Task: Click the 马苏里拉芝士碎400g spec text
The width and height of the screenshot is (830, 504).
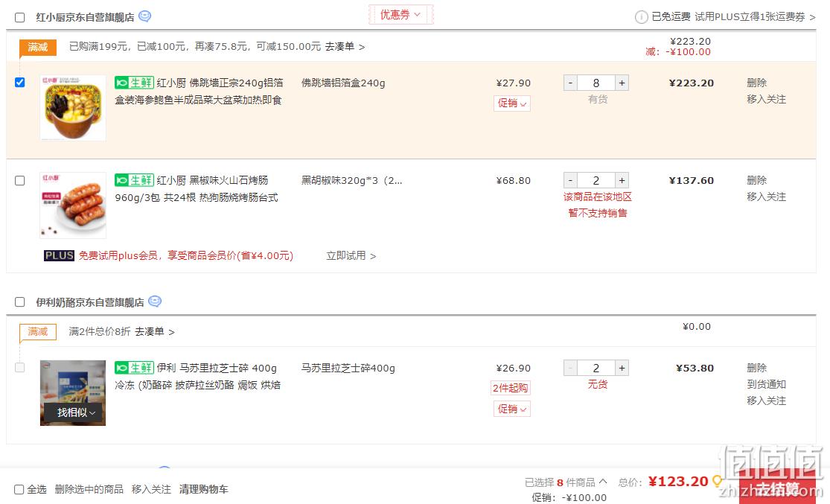Action: 348,368
